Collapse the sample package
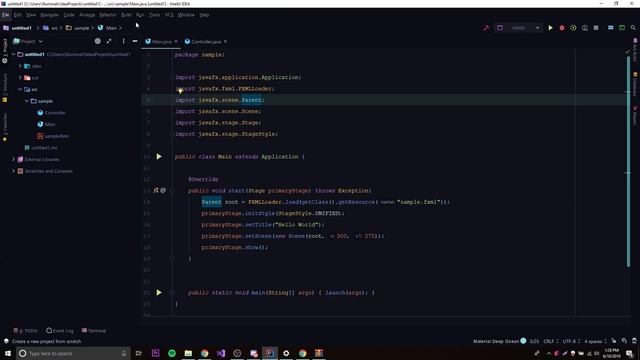The height and width of the screenshot is (360, 640). pyautogui.click(x=27, y=101)
